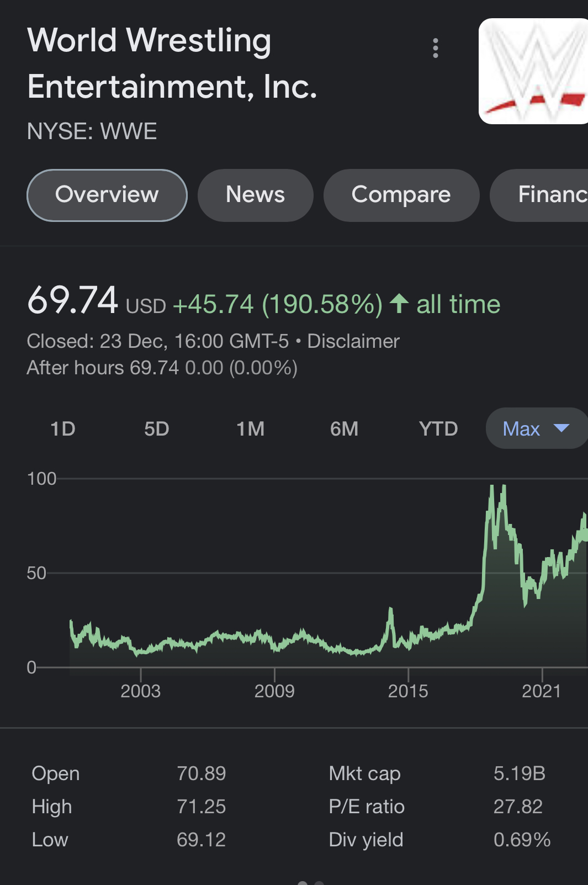588x885 pixels.
Task: Open the Disclaimer link
Action: click(x=353, y=341)
